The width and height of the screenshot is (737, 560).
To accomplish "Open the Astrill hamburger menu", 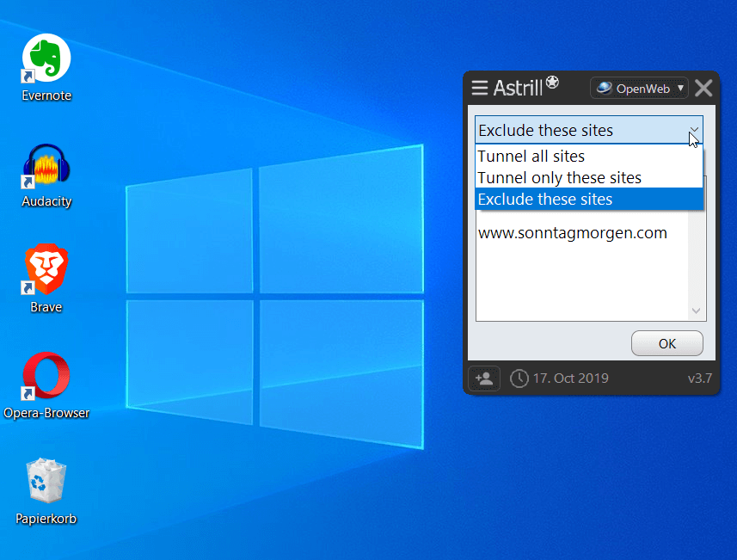I will [479, 88].
